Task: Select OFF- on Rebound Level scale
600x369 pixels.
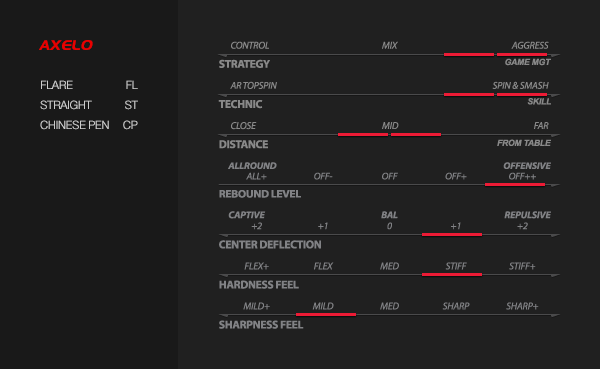Action: (x=323, y=176)
